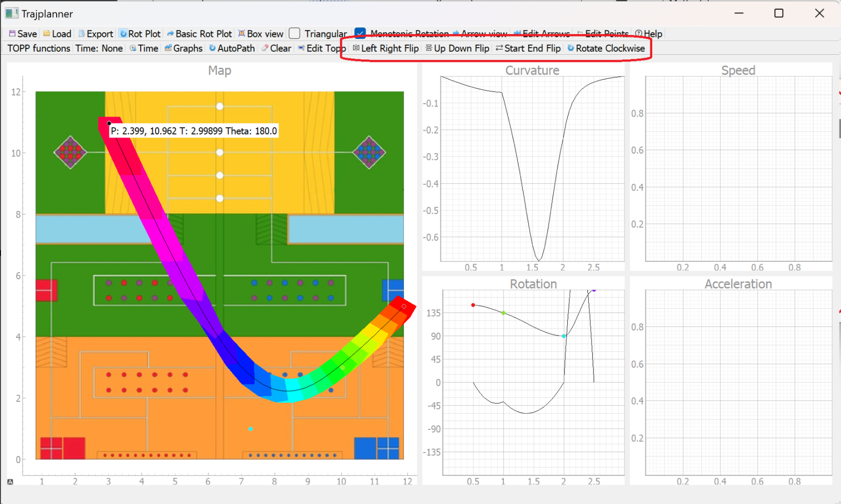Uncheck Monotonic Rotation checkbox

point(360,34)
